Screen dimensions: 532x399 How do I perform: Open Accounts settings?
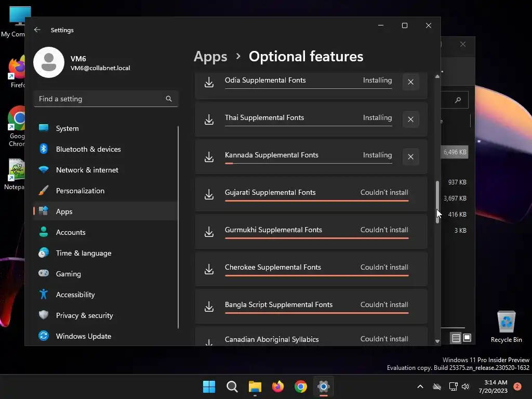coord(105,232)
